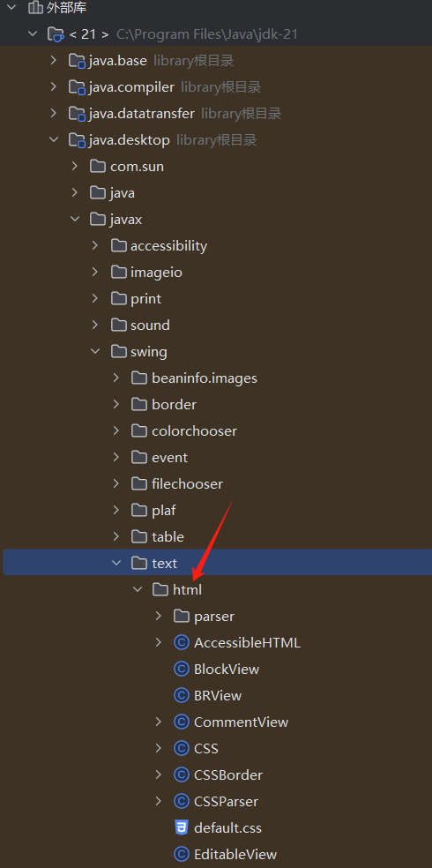Click the EditableView class icon
The width and height of the screenshot is (432, 868).
click(x=182, y=854)
